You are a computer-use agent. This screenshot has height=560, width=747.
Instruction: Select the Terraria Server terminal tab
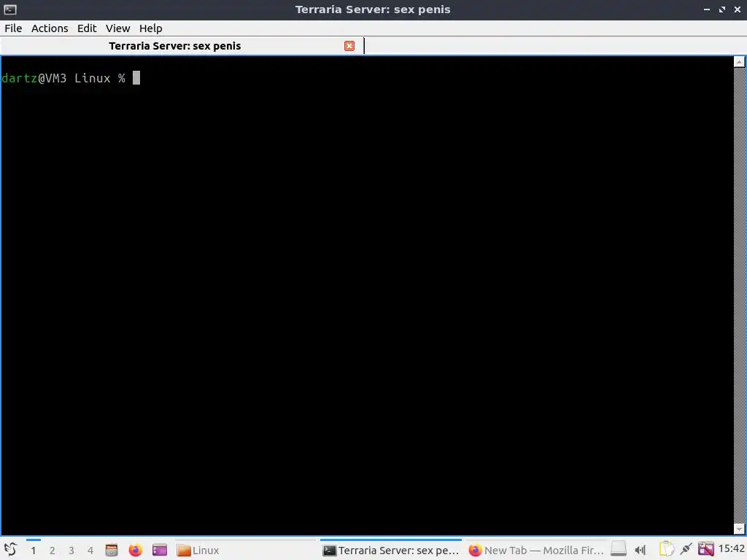click(x=182, y=46)
